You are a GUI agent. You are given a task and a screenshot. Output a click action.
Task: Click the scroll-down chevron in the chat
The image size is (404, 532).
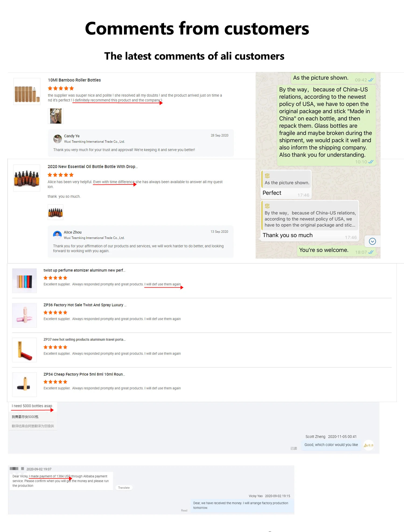click(372, 241)
